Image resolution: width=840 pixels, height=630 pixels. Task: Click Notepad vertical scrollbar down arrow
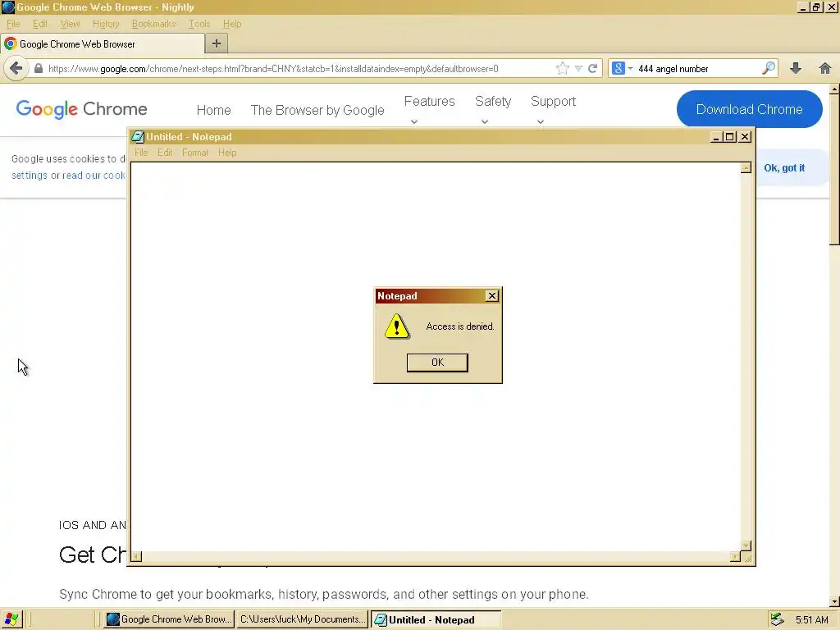[746, 546]
